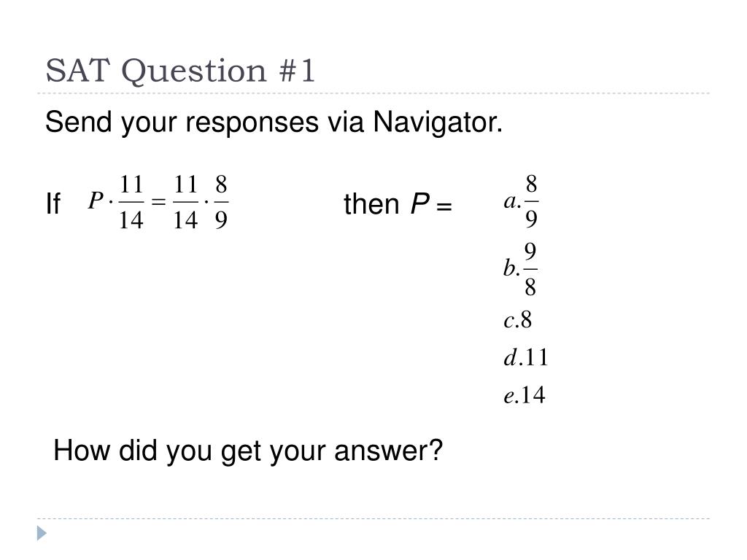Click the blue triangle arrow icon

tap(42, 533)
